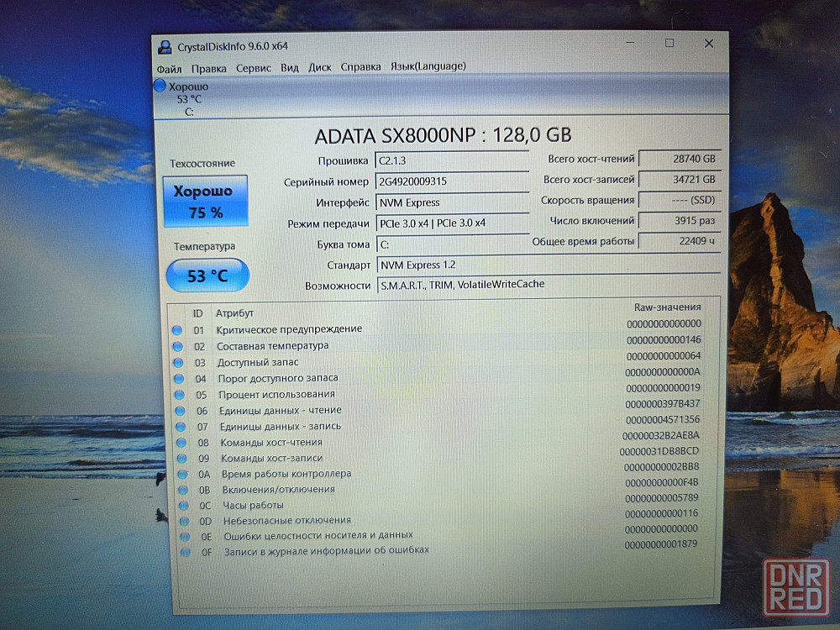
Task: Click the drive letter field C:
Action: [x=453, y=244]
